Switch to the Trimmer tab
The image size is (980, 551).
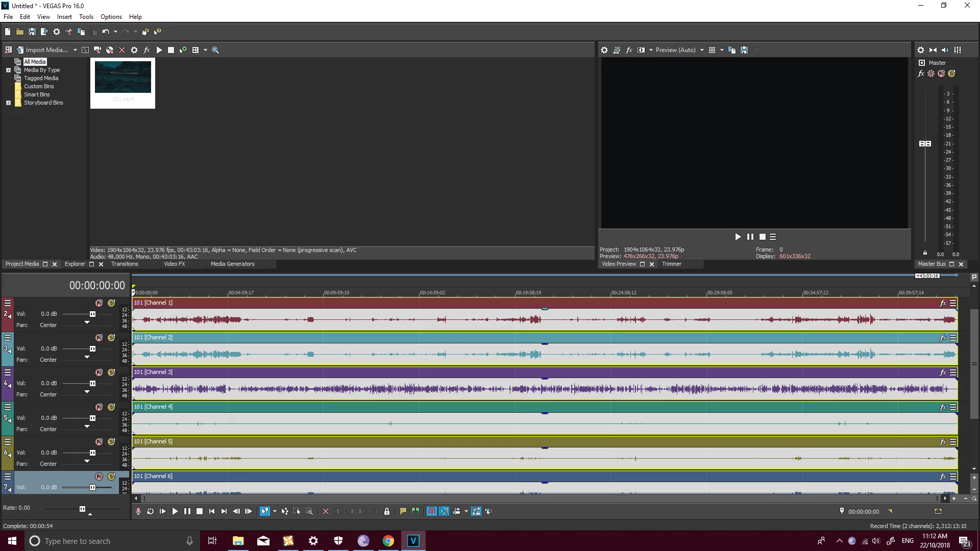(671, 264)
